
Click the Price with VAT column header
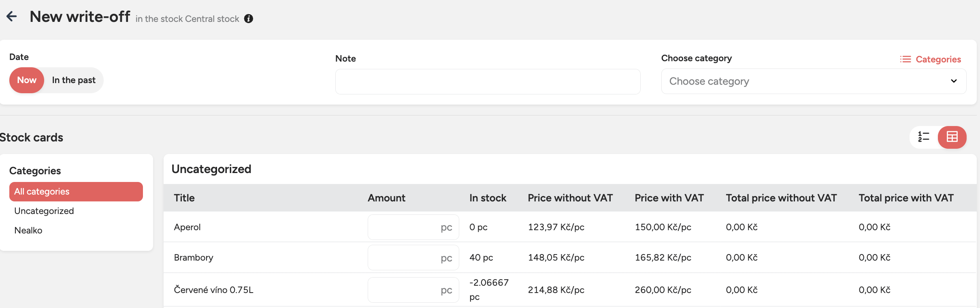point(669,198)
